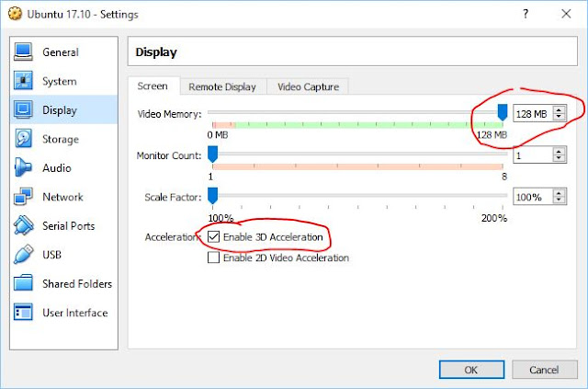The image size is (588, 389).
Task: Open the Storage disk icon
Action: point(23,139)
